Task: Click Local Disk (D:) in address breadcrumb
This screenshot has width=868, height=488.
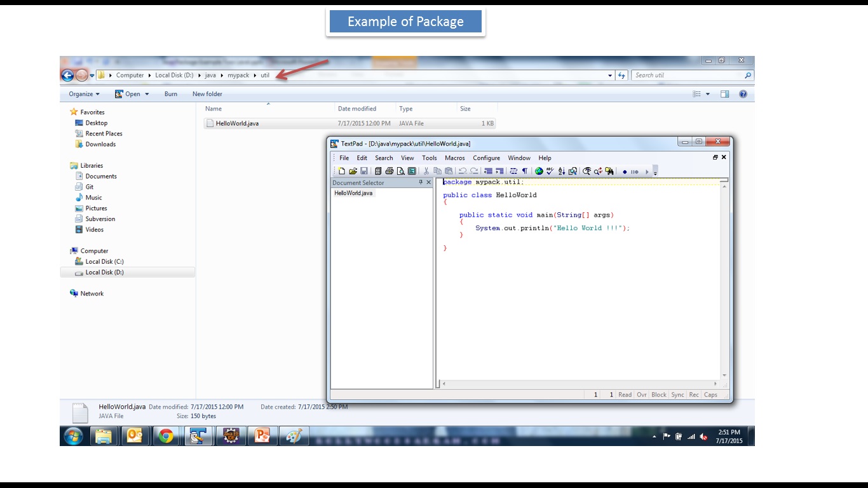Action: point(174,75)
